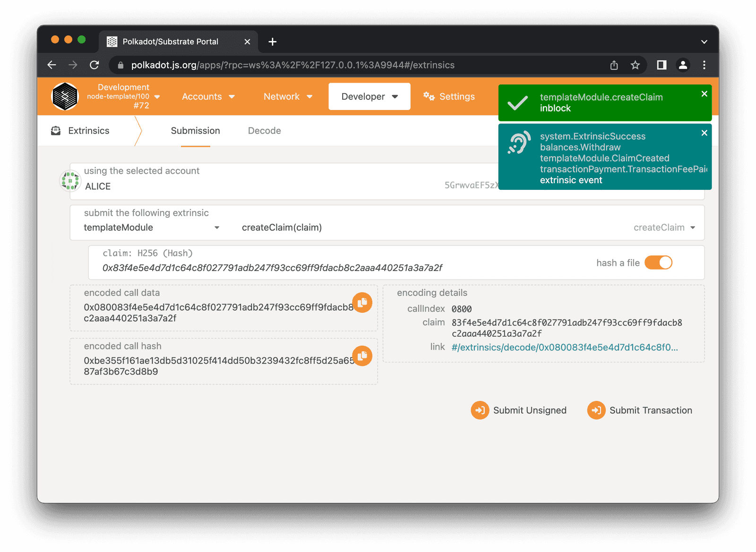Close the createClaim inblock notification
The width and height of the screenshot is (756, 552).
click(704, 94)
